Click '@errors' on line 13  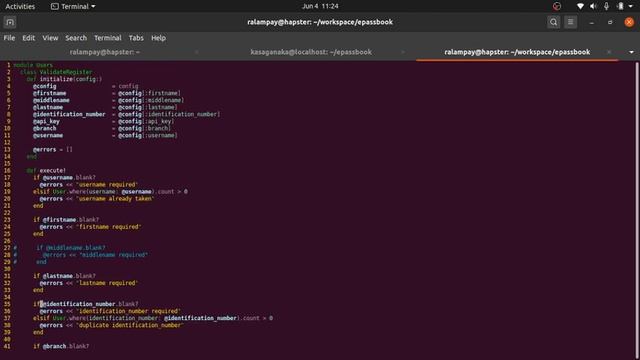(44, 149)
